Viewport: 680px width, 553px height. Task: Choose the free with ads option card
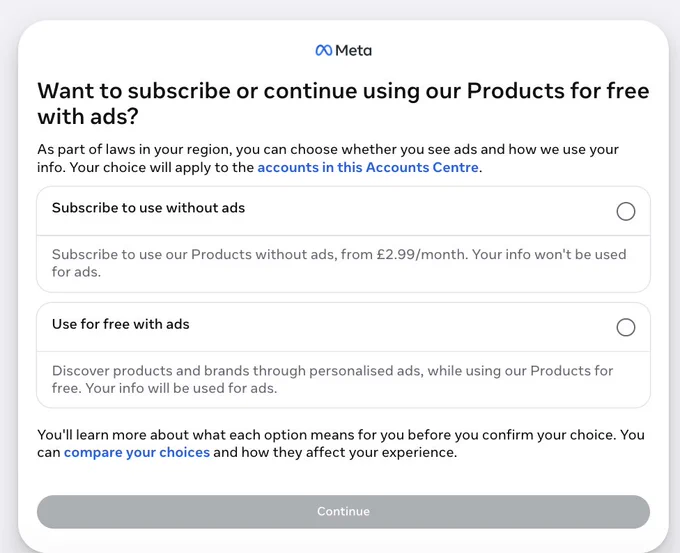(343, 355)
